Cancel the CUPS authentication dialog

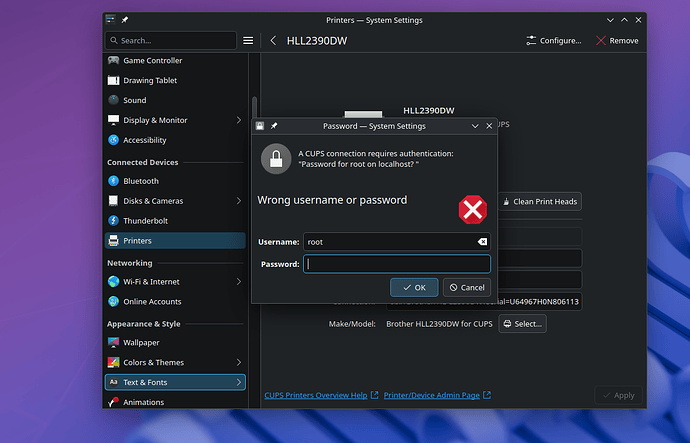pyautogui.click(x=466, y=287)
